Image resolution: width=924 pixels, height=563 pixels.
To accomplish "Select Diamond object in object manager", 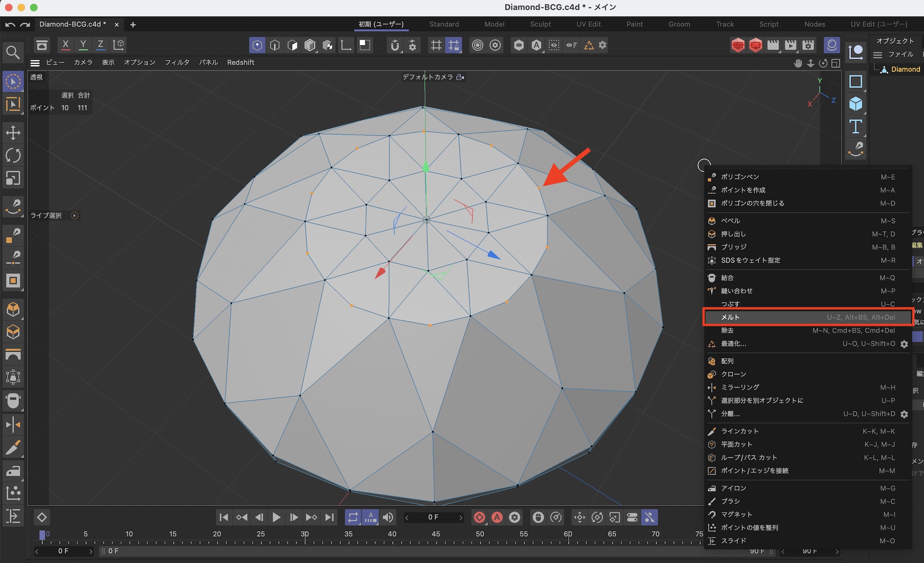I will coord(905,69).
